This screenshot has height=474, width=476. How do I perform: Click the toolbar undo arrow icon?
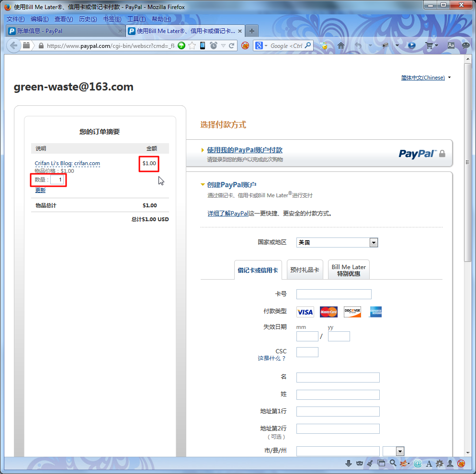click(x=358, y=46)
